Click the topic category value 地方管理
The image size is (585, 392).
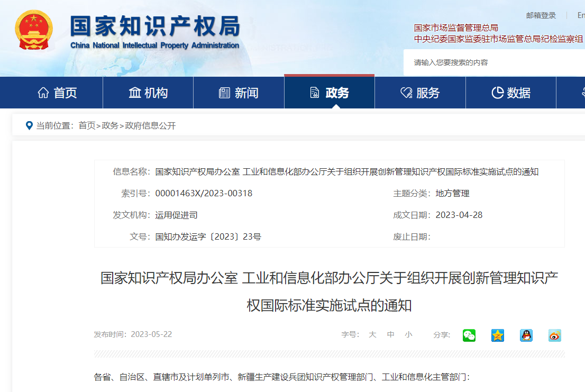[x=453, y=193]
